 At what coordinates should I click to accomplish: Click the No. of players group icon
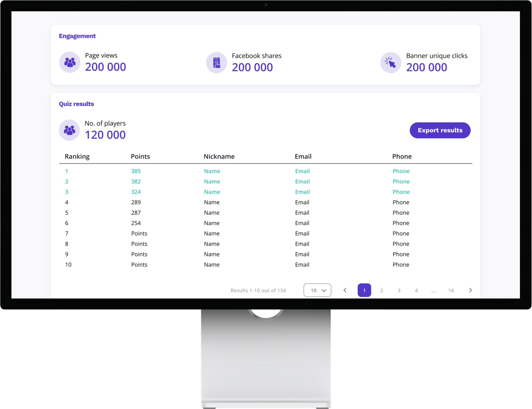(69, 130)
